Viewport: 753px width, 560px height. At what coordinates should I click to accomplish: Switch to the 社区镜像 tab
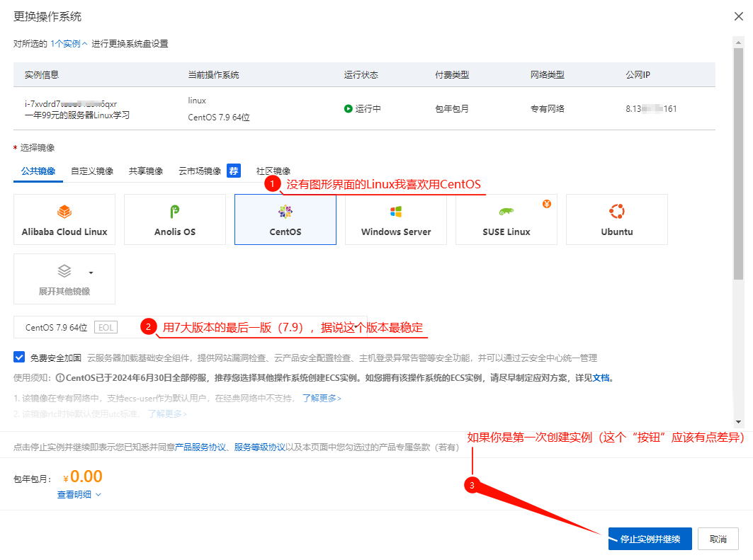point(273,171)
